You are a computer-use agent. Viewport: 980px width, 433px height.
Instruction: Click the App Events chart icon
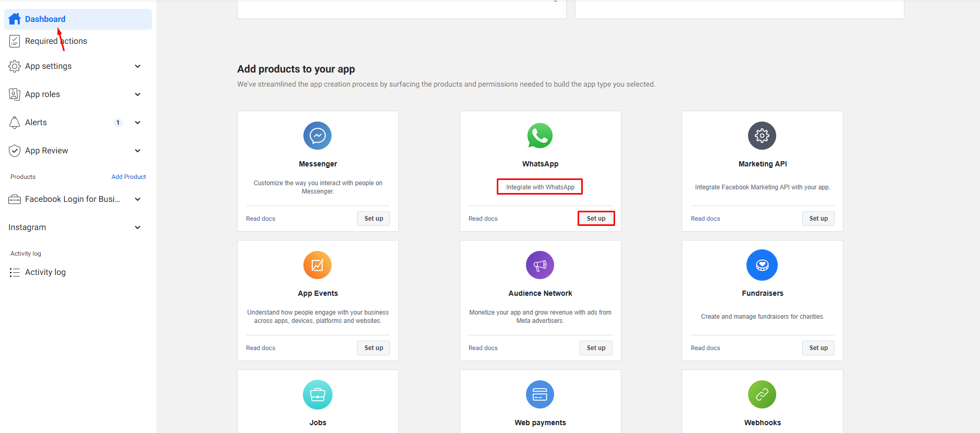(317, 265)
